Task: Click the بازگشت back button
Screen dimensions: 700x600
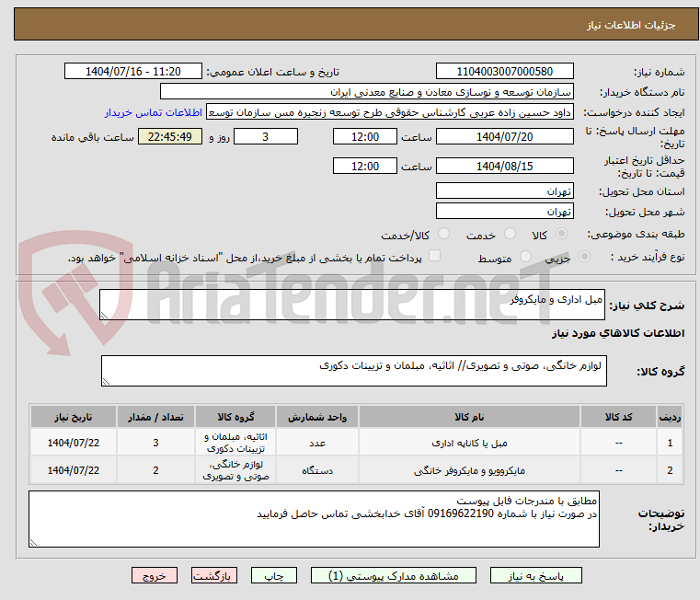Action: 214,575
